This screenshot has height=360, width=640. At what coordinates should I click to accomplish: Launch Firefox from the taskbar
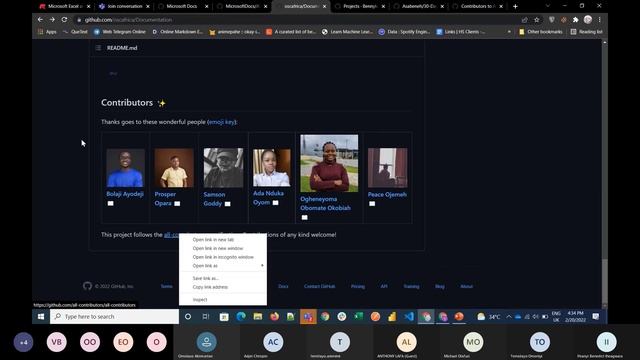point(274,316)
